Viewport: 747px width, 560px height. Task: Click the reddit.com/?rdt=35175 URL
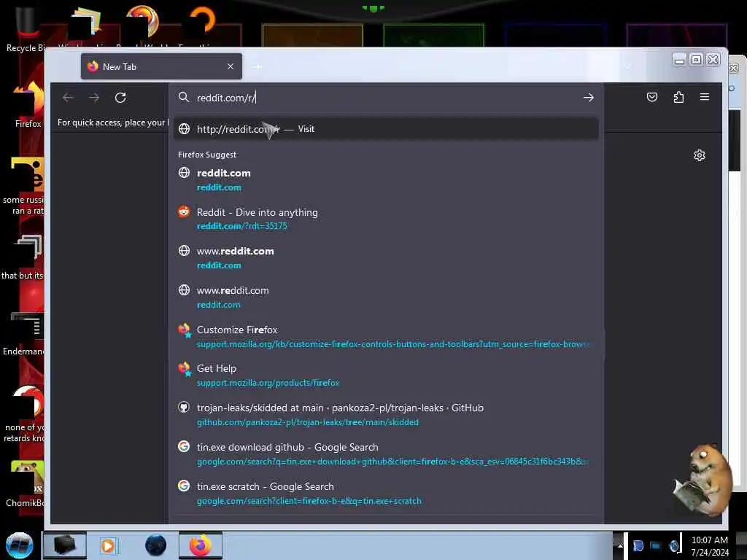[x=242, y=226]
